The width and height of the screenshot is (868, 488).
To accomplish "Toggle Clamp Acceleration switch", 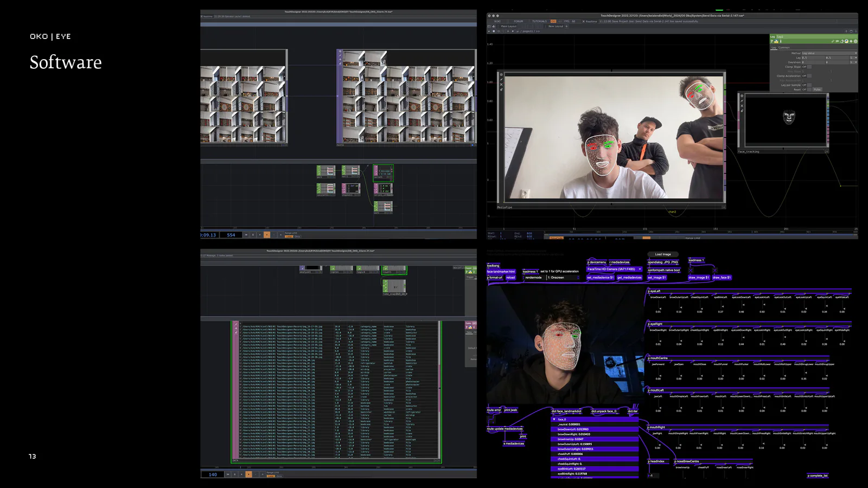I will tap(809, 76).
